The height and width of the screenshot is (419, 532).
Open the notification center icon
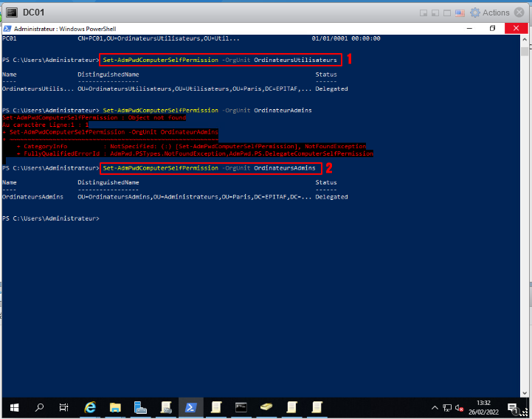(513, 407)
